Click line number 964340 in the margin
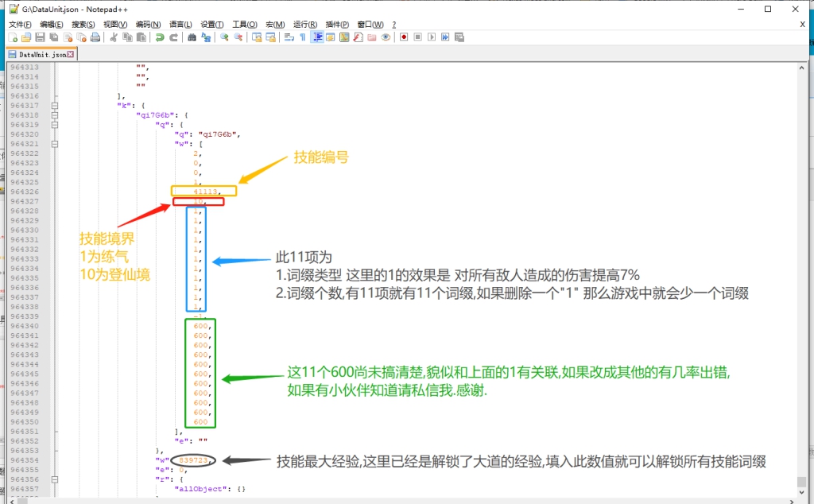The image size is (814, 504). tap(25, 326)
